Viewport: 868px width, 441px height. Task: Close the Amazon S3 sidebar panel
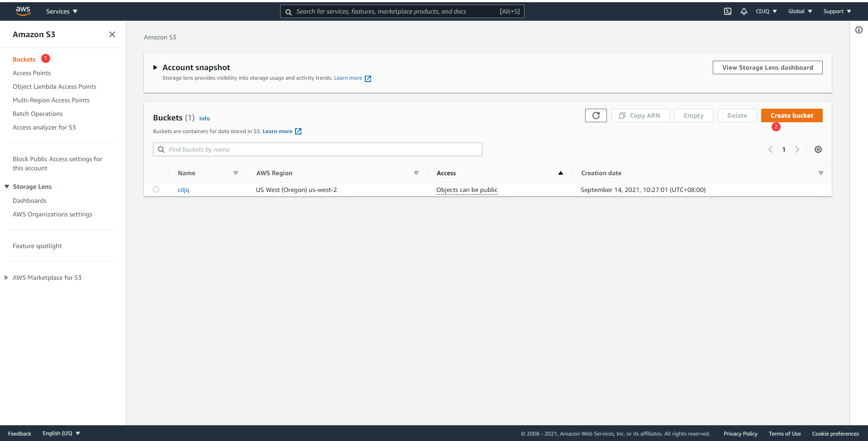point(112,34)
